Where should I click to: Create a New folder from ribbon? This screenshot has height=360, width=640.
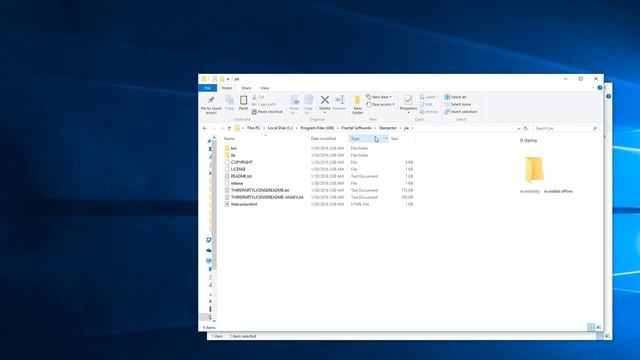pyautogui.click(x=358, y=104)
